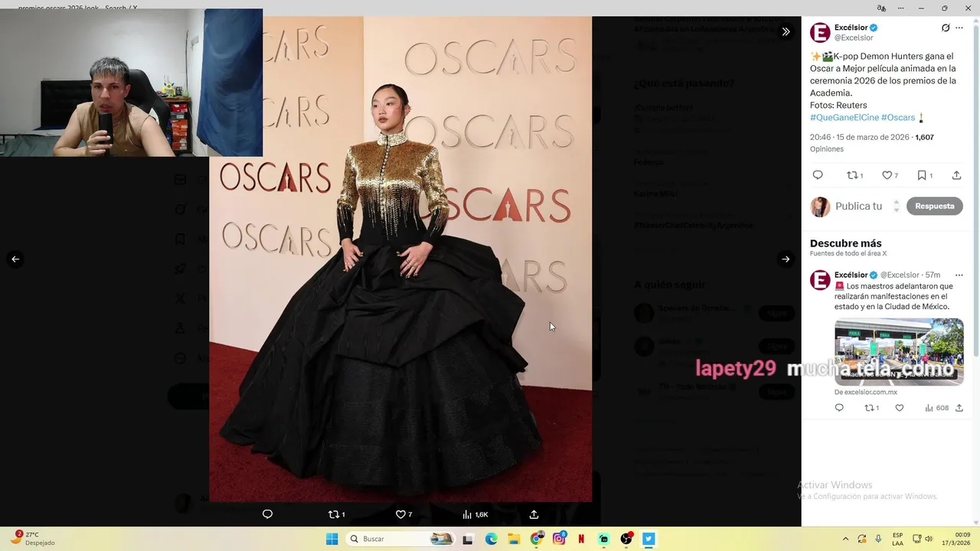This screenshot has width=980, height=551.
Task: Open the 27°C weather widget
Action: [33, 539]
